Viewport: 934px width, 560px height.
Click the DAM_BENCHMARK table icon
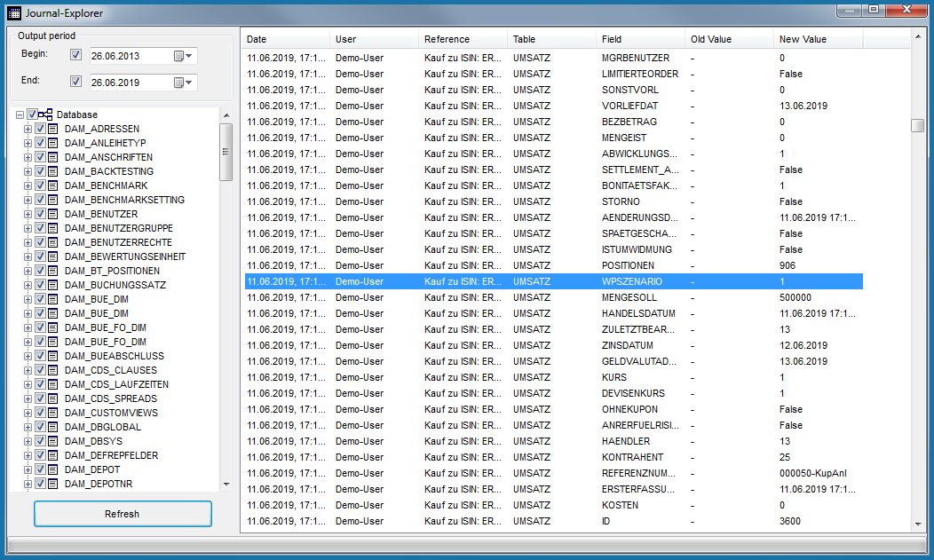pos(53,185)
